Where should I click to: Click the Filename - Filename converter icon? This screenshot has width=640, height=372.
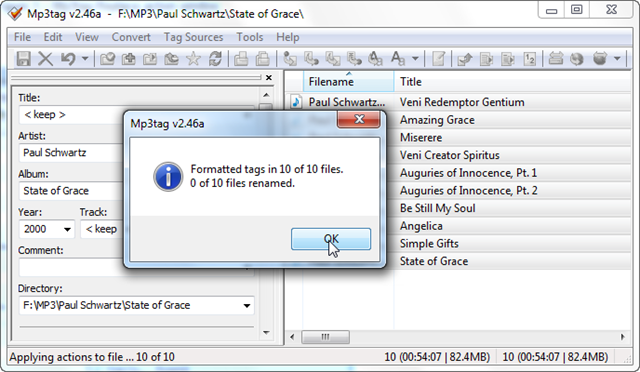[x=333, y=59]
